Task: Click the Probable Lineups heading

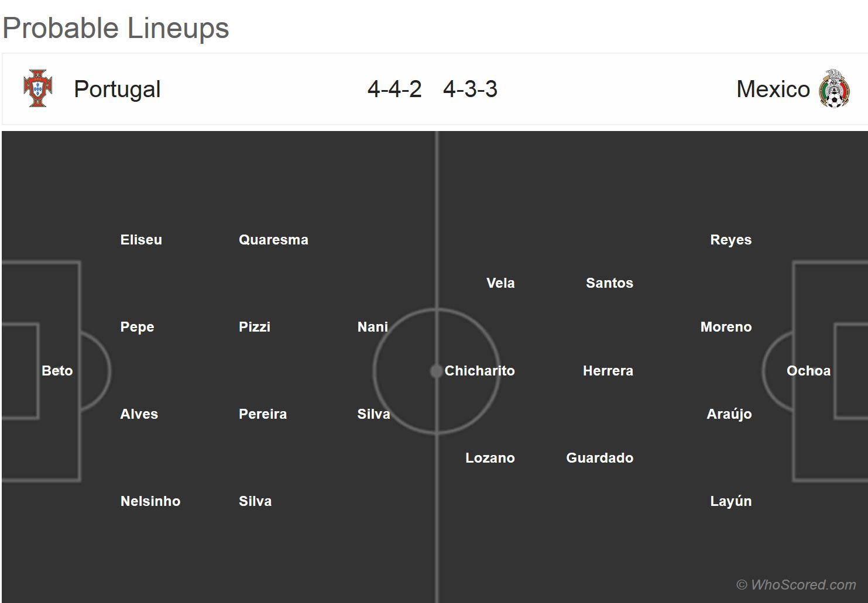Action: click(x=116, y=28)
